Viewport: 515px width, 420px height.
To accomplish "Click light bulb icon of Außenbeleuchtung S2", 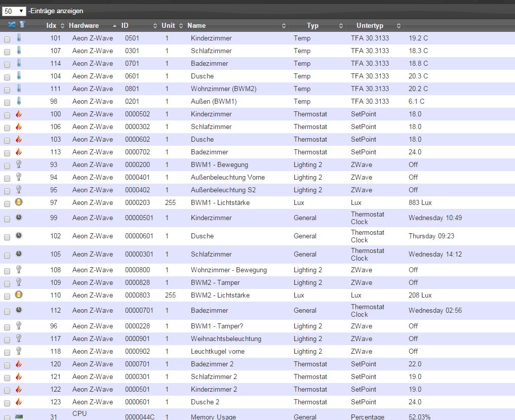I will pyautogui.click(x=19, y=189).
